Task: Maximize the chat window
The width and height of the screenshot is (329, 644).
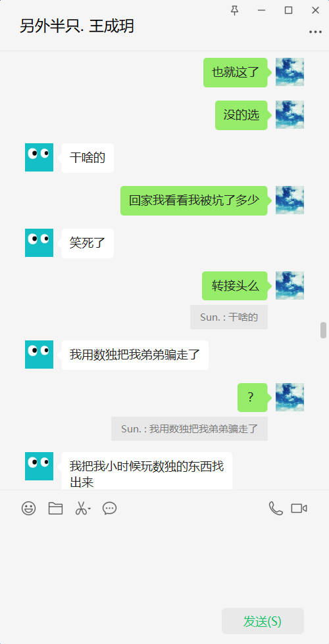Action: [x=289, y=11]
